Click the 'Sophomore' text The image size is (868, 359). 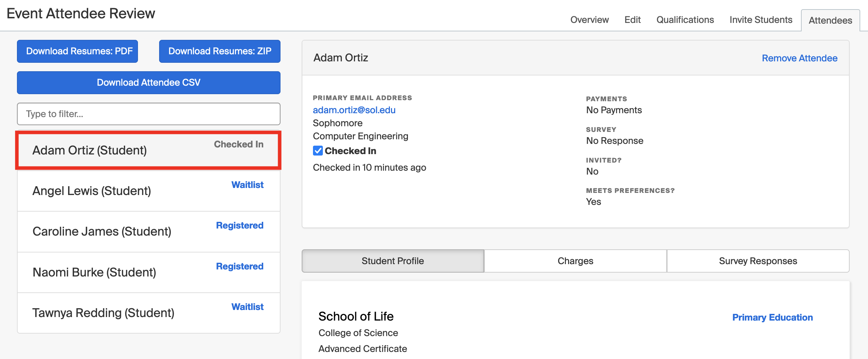pos(337,123)
